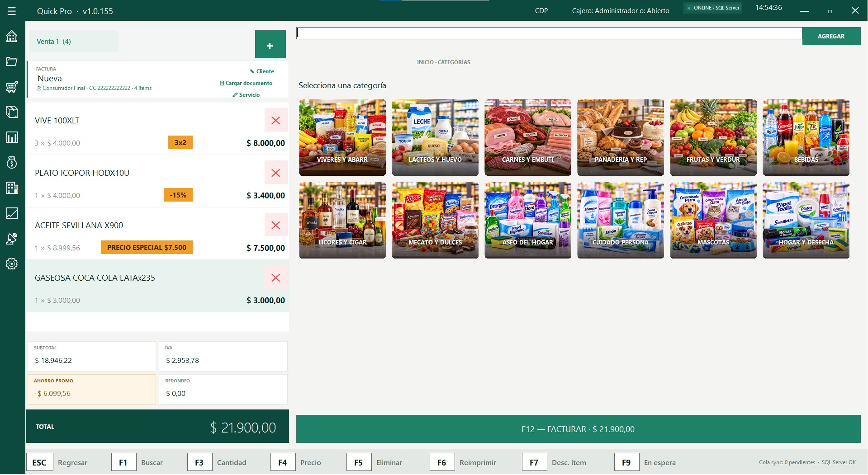Remove GASEOSA COCA COLA LATAx235 item

(276, 277)
